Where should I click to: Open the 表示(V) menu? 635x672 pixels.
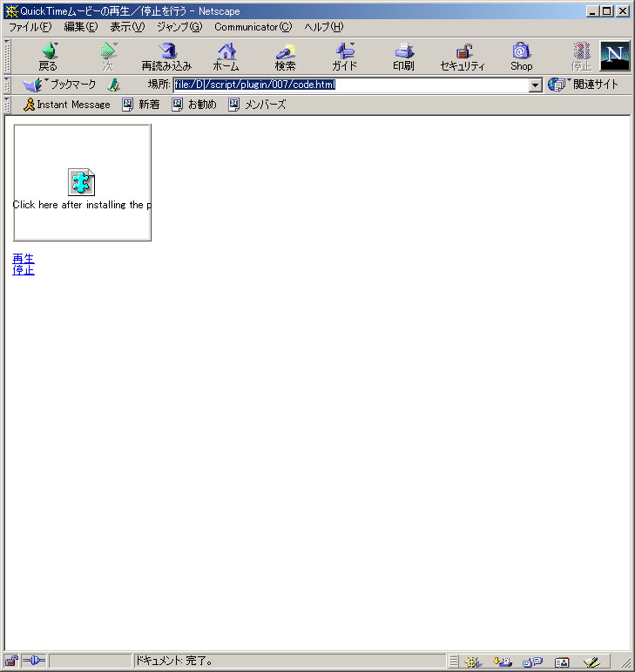pos(127,27)
